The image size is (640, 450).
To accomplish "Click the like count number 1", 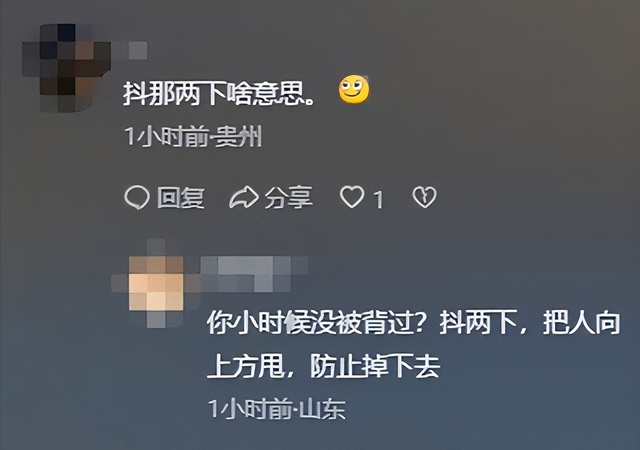I will click(x=379, y=200).
